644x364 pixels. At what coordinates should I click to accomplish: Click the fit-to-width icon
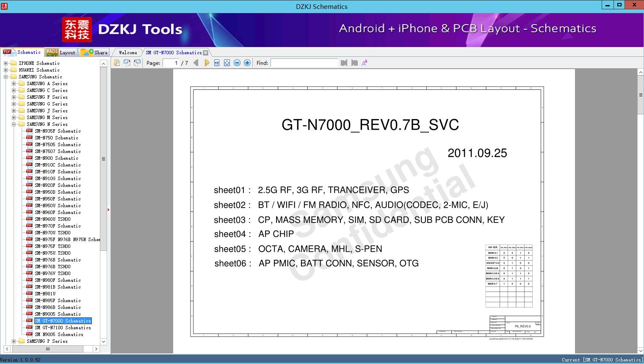[x=216, y=63]
